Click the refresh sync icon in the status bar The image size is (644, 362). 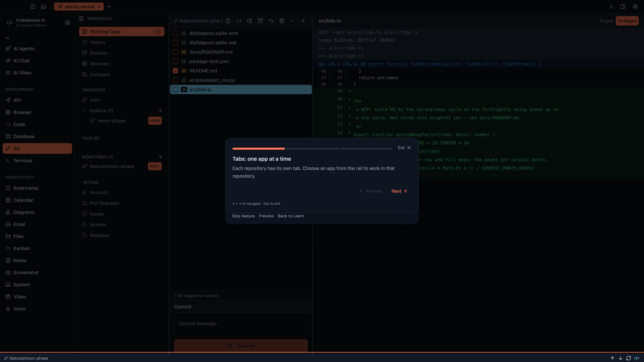pyautogui.click(x=629, y=358)
